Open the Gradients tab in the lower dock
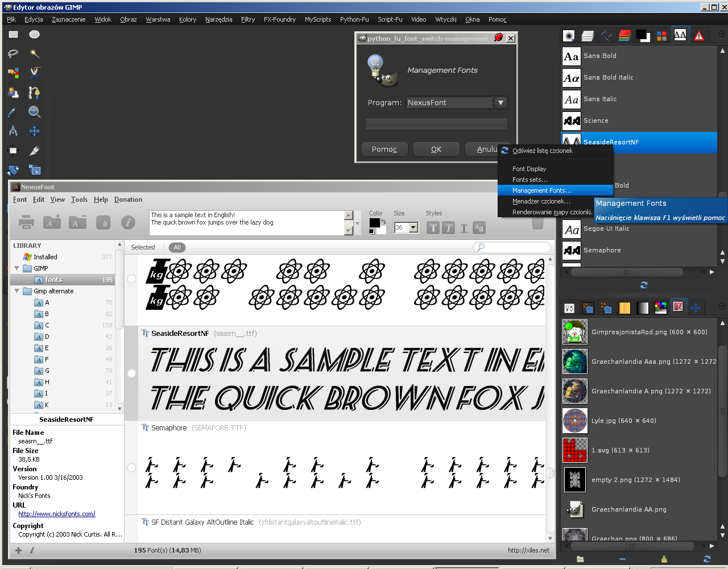 click(x=643, y=308)
